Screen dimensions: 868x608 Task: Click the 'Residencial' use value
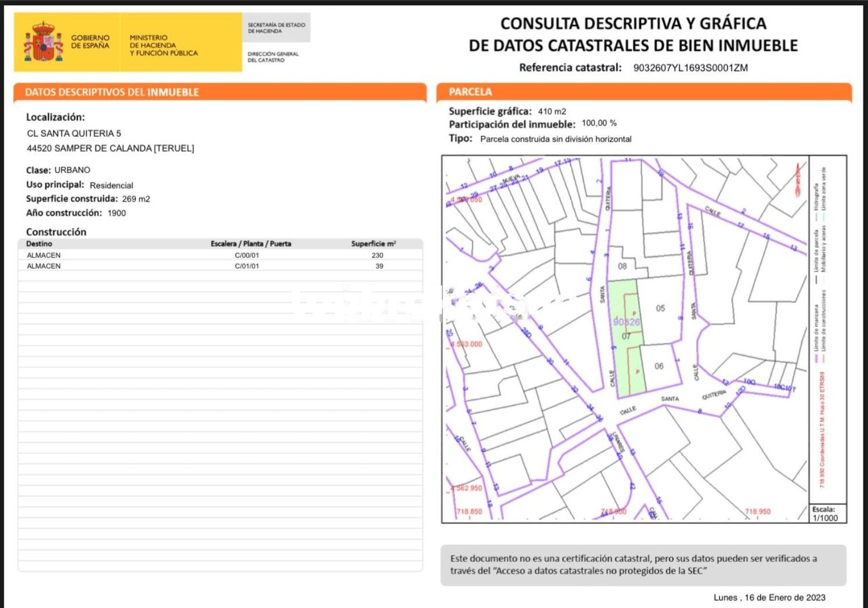point(112,185)
